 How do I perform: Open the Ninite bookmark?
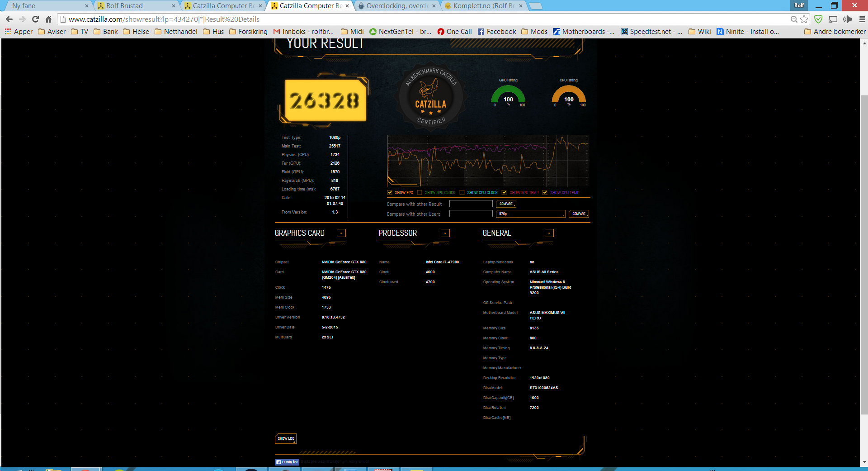pos(747,32)
